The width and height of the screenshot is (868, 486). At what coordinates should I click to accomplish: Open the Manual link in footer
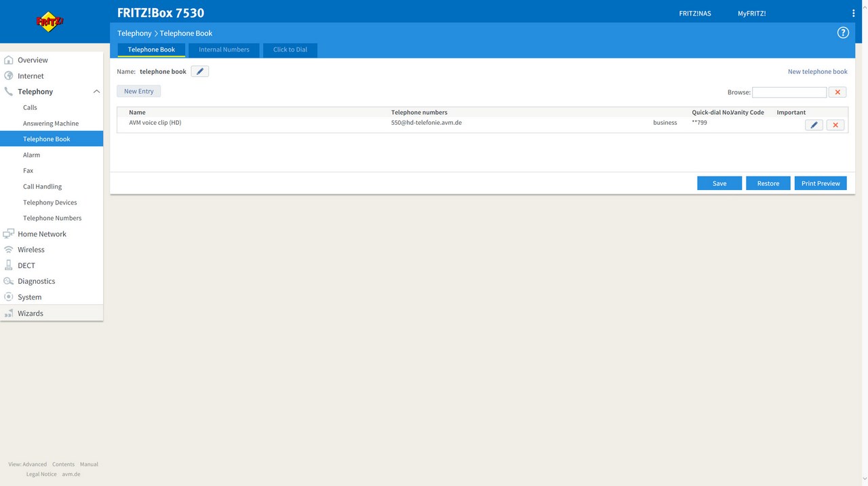tap(89, 464)
